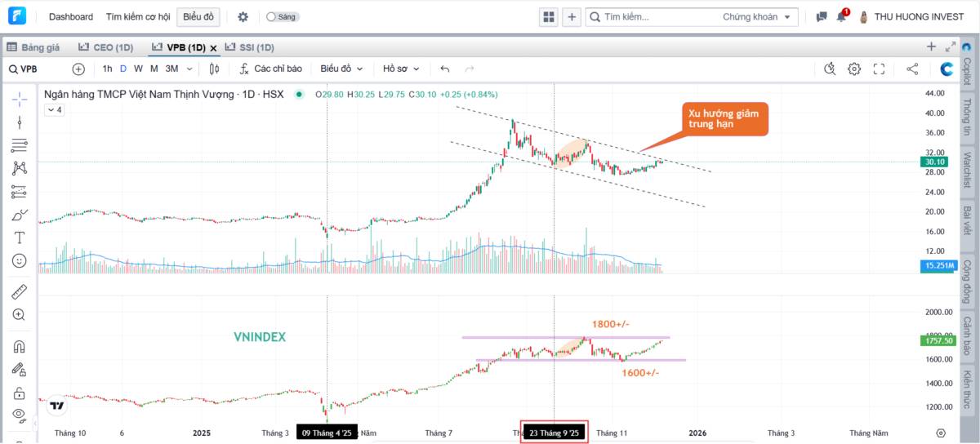Select the 1h timeframe interval
Screen dimensions: 980x444
107,69
